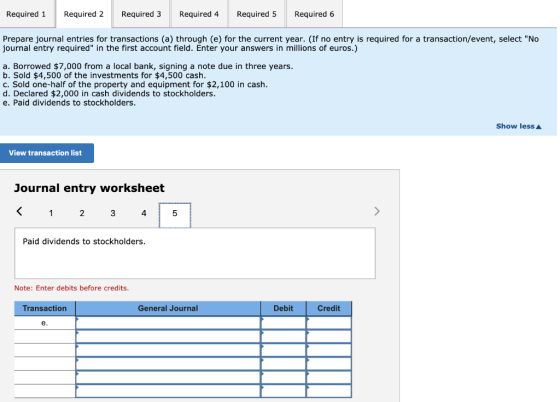
Task: Go to next journal entry arrow
Action: (377, 211)
